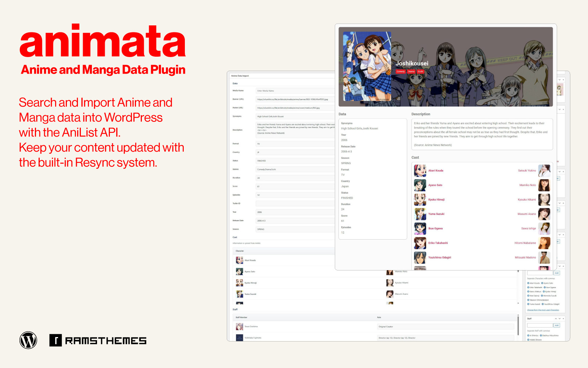Collapse the Staff panel toggle

point(563,319)
